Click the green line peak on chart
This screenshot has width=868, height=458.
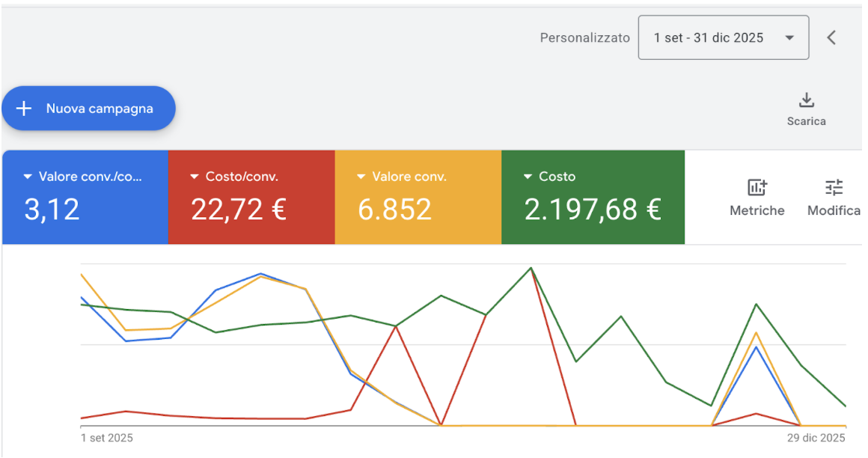[x=531, y=268]
